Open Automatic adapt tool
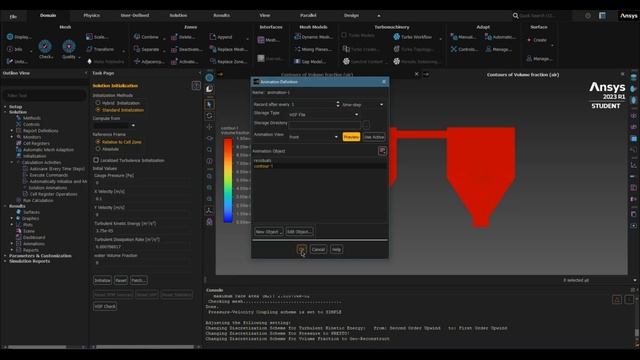 click(500, 37)
